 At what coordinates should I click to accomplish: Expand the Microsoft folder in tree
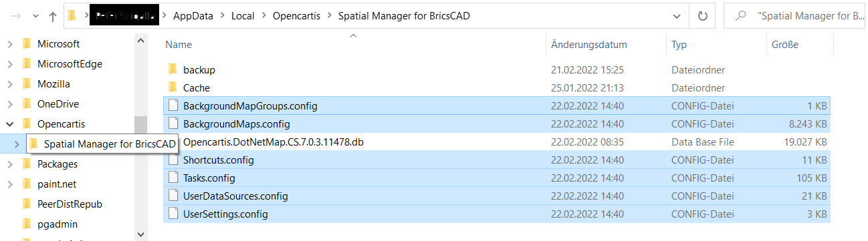(9, 44)
